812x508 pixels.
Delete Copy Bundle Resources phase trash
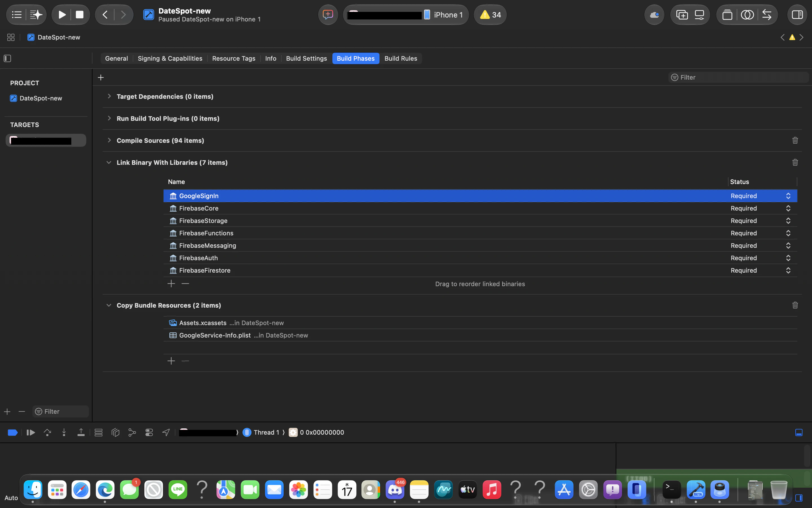[795, 305]
